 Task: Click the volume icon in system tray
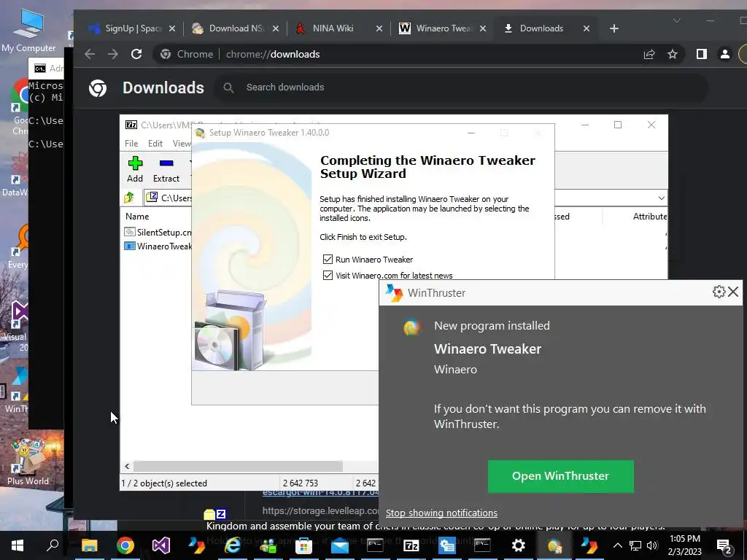click(652, 545)
